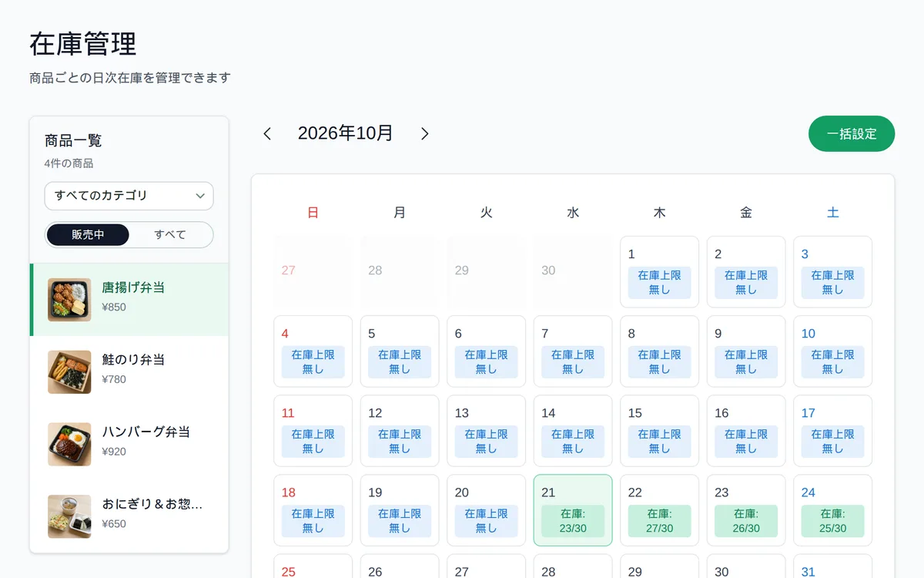
Task: Click the 一括設定 button
Action: 852,133
